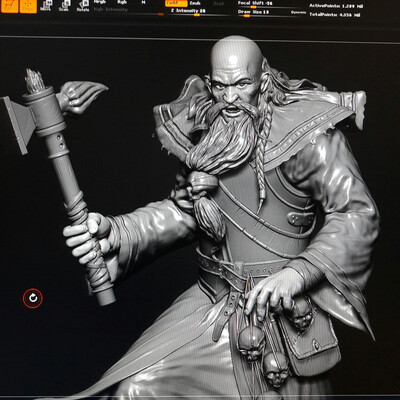Switch to Zsub sculpting mode
400x400 pixels.
[x=195, y=3]
